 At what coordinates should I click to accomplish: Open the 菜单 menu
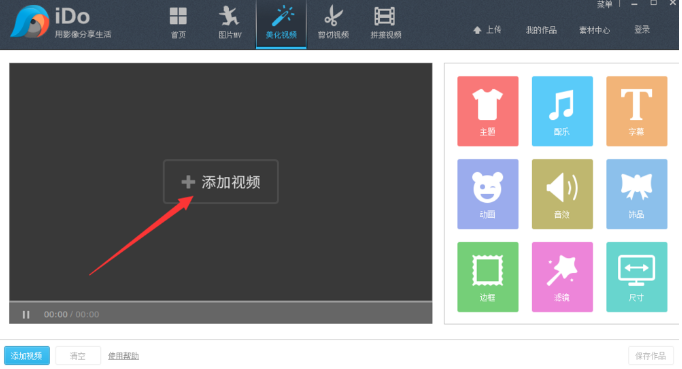click(604, 4)
